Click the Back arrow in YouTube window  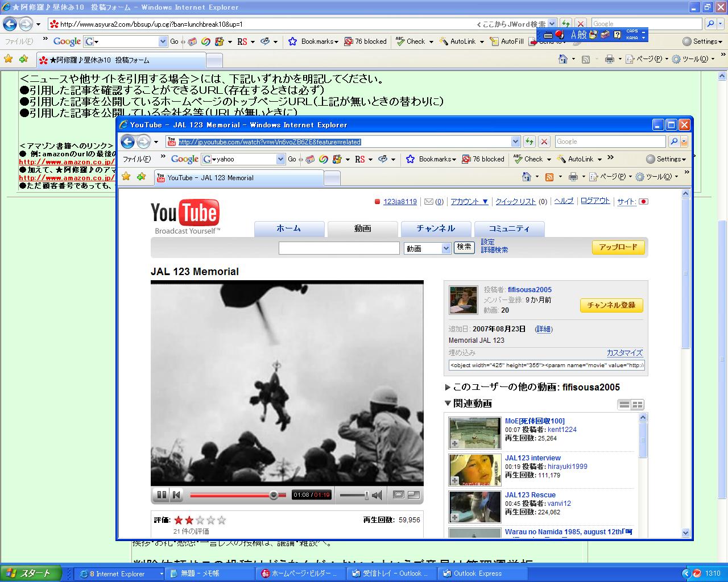tap(128, 142)
